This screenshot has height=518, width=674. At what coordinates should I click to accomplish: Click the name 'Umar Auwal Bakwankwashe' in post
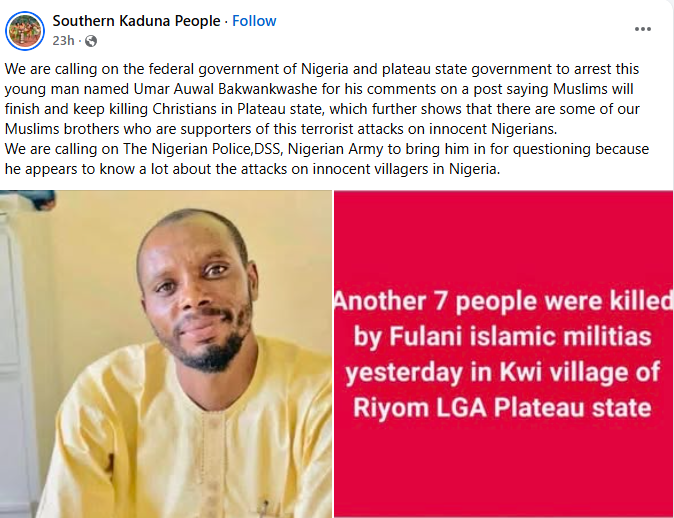click(240, 91)
